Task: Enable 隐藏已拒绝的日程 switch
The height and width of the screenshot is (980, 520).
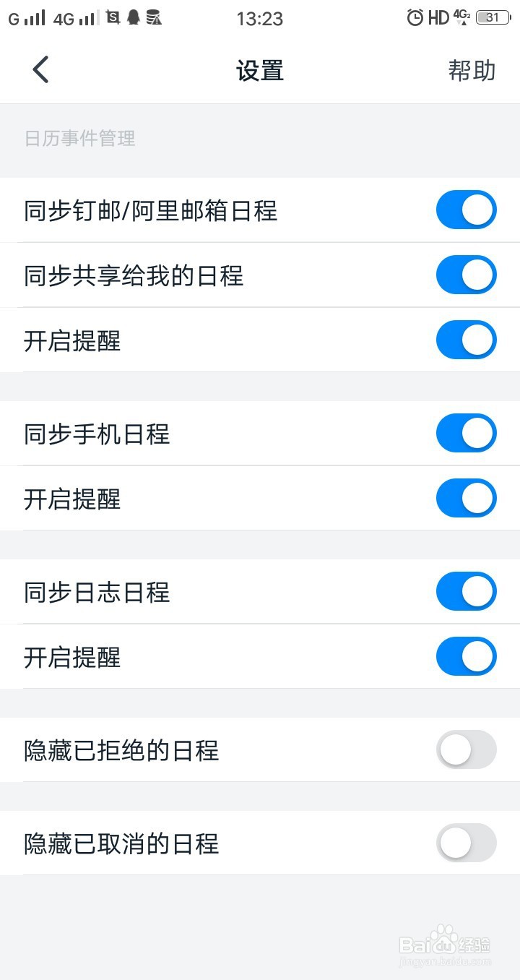Action: click(466, 750)
